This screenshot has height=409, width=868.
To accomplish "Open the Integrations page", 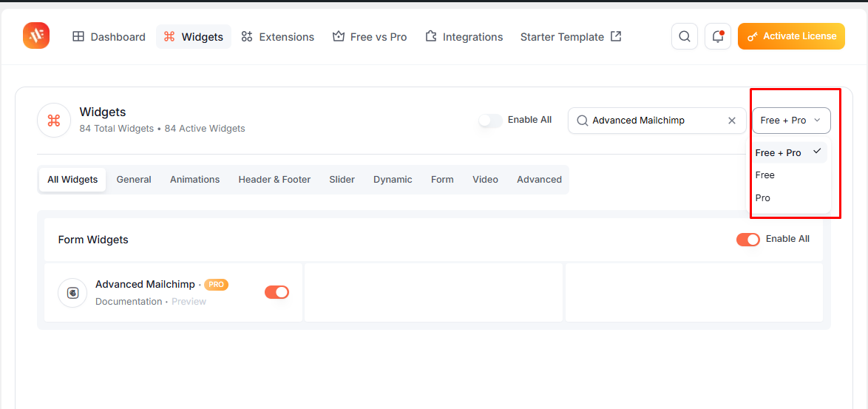I will coord(464,37).
